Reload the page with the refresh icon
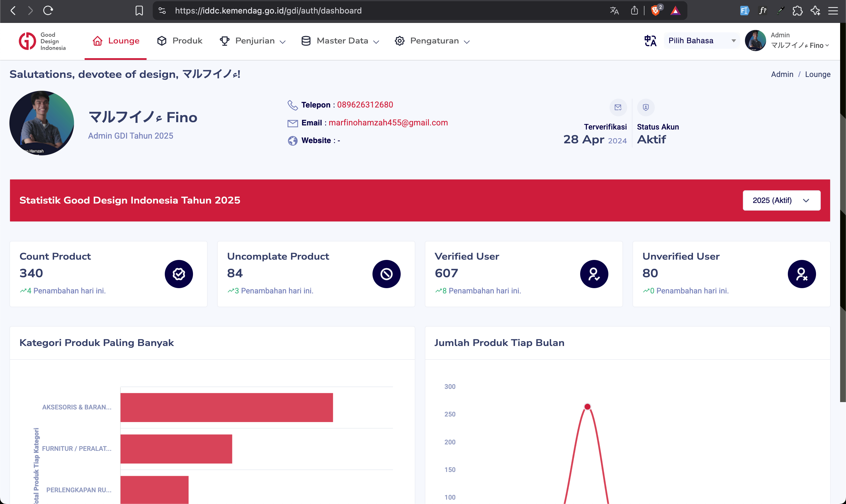Viewport: 846px width, 504px height. [48, 11]
